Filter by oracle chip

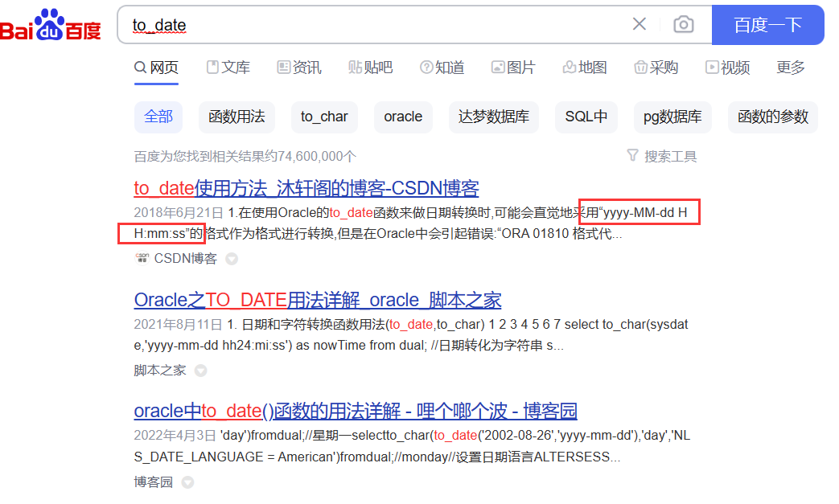[403, 117]
